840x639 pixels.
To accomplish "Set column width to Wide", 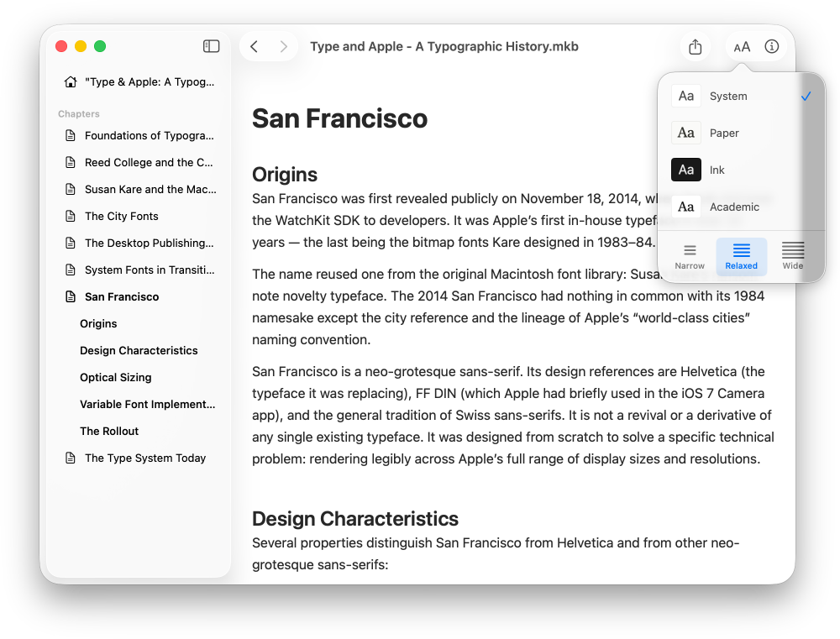I will (793, 254).
